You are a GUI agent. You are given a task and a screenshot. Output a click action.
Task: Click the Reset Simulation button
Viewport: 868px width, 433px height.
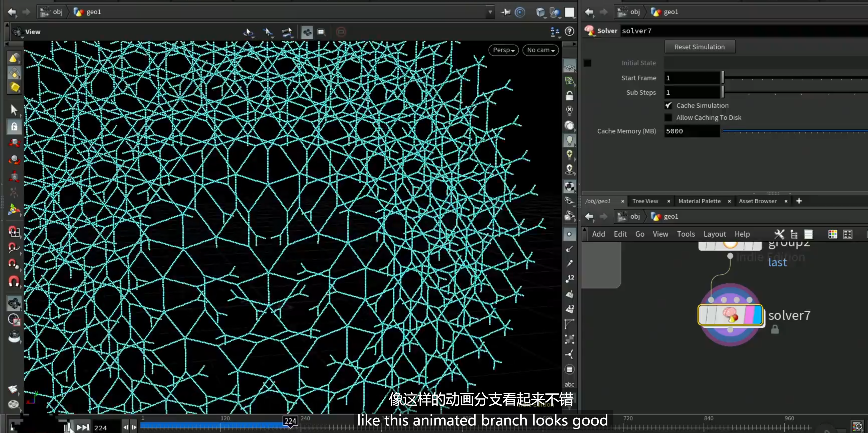[700, 47]
